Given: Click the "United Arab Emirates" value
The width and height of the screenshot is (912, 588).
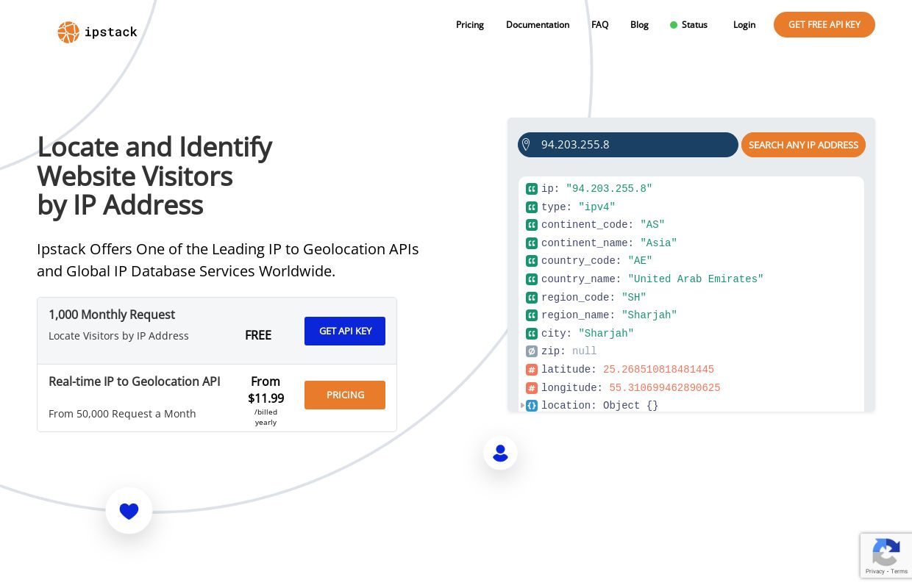Looking at the screenshot, I should pos(696,279).
